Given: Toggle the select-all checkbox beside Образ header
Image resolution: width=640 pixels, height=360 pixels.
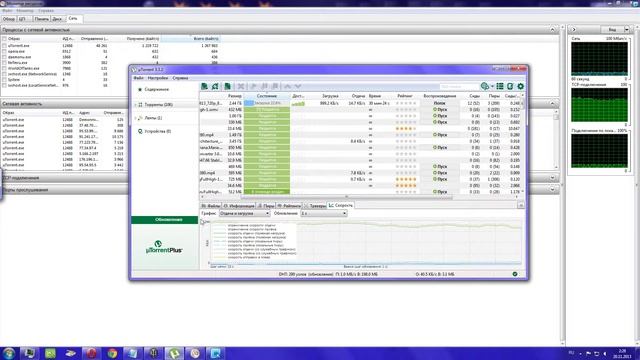Looking at the screenshot, I should tap(4, 39).
